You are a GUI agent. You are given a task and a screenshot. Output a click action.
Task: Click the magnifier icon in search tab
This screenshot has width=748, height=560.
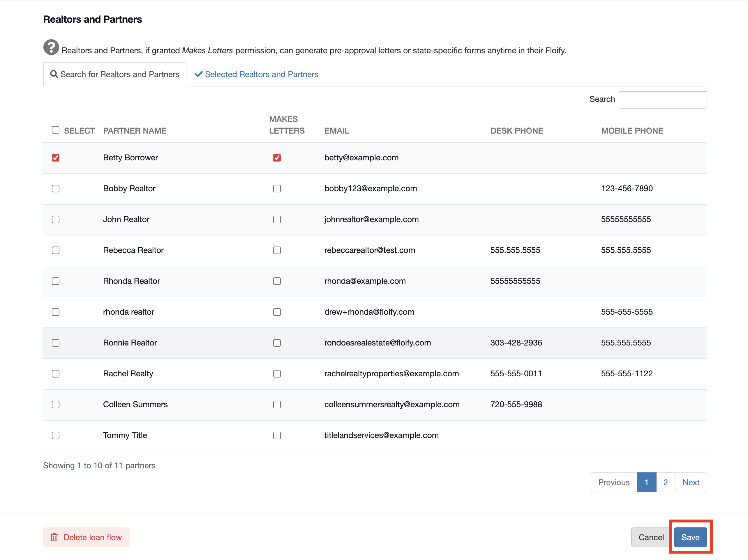pos(54,74)
